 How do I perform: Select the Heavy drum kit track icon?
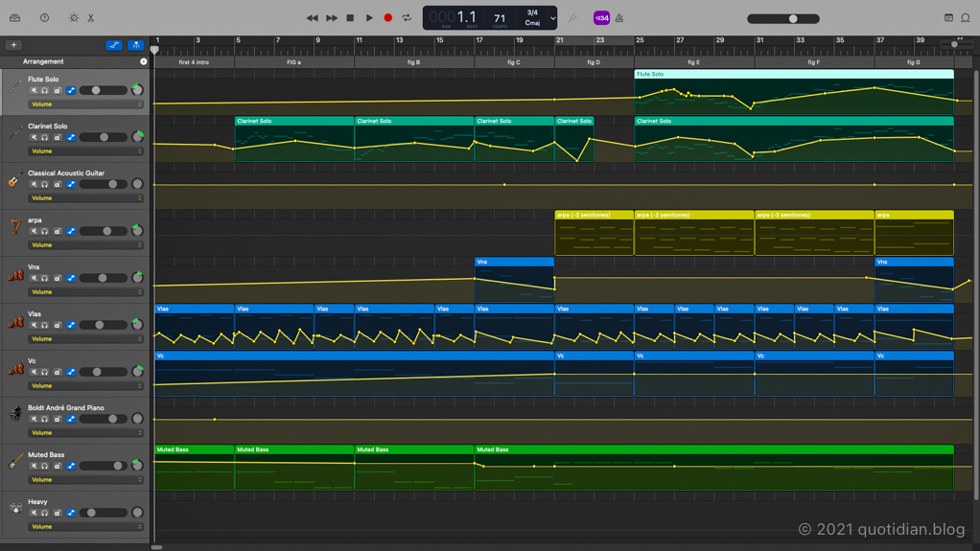click(x=15, y=508)
